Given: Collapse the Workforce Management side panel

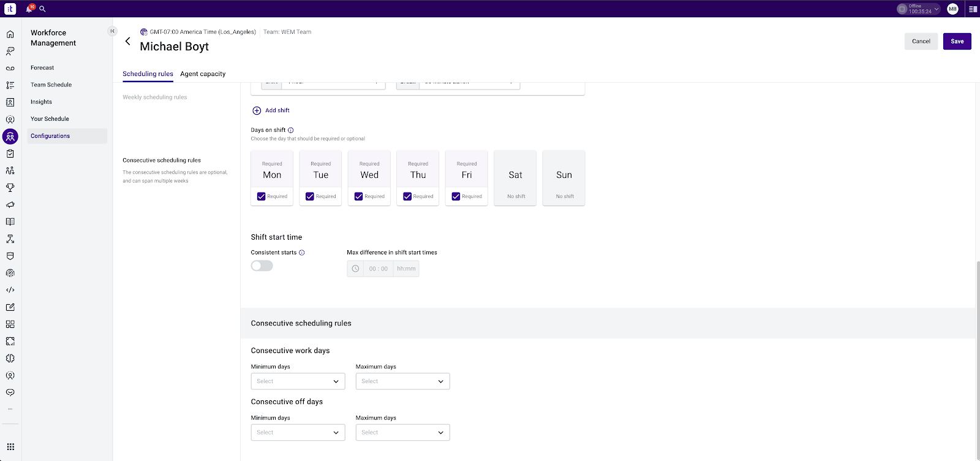Looking at the screenshot, I should click(112, 31).
